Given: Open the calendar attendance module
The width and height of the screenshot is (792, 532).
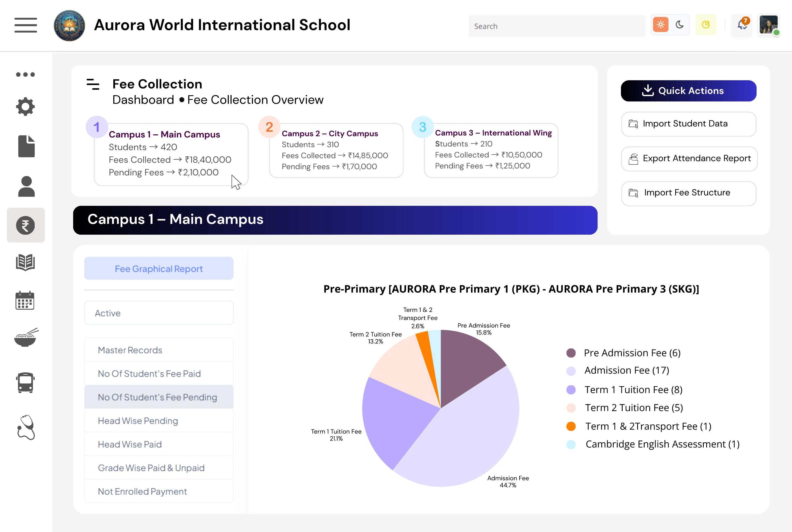Looking at the screenshot, I should (x=26, y=301).
